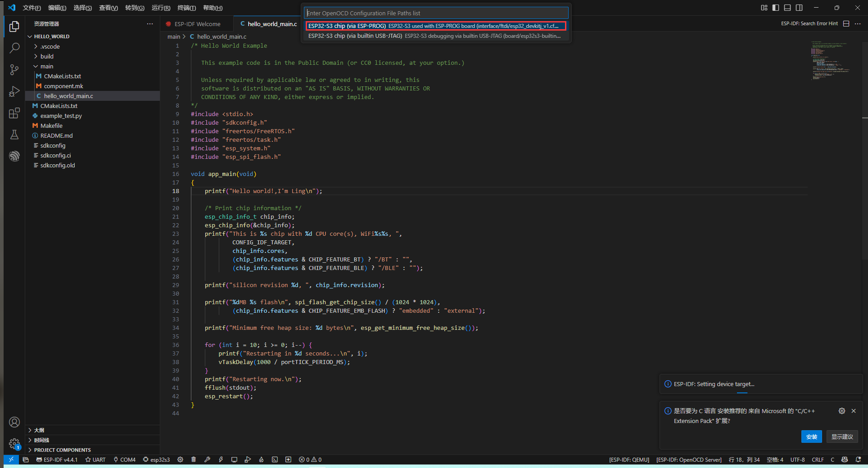Open editor more actions ellipsis
Image resolution: width=868 pixels, height=468 pixels.
858,23
